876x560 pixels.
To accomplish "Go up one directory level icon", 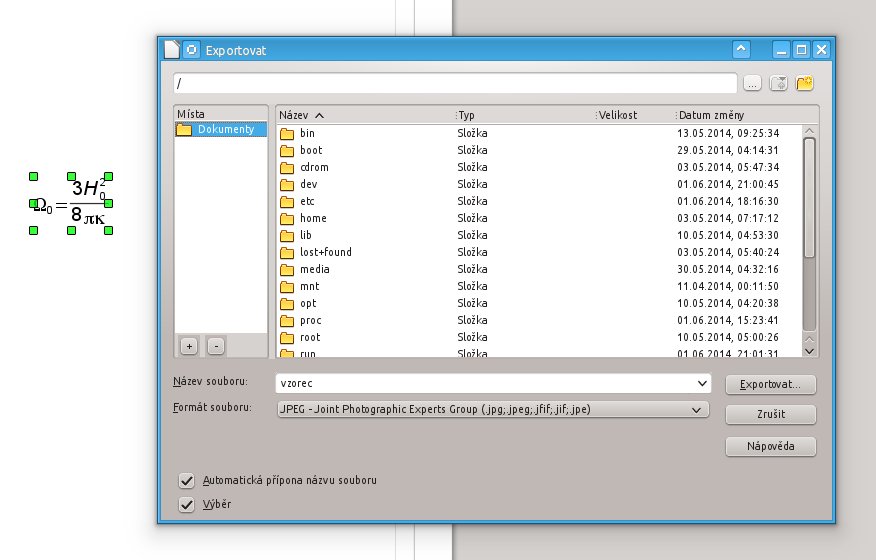I will [x=778, y=83].
